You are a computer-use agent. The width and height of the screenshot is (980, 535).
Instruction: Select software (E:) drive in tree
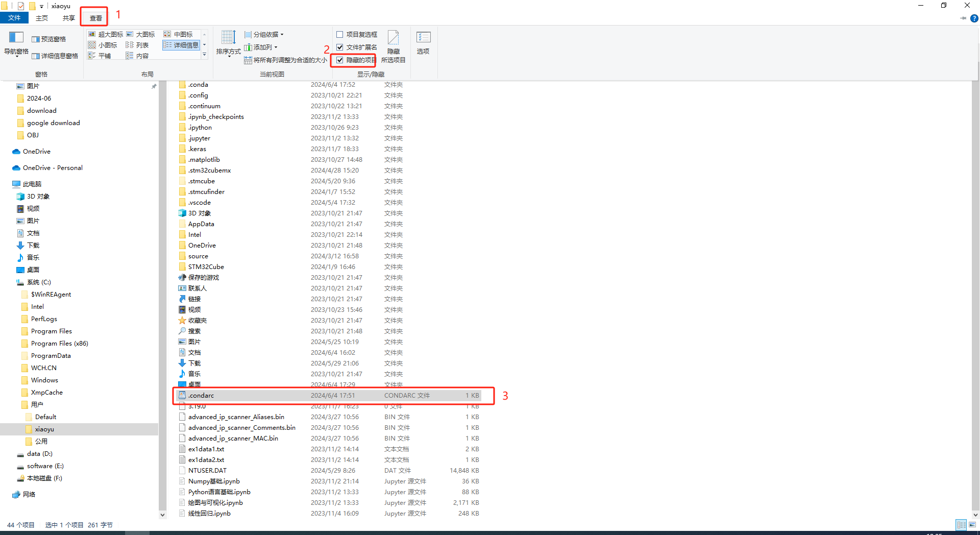40,466
